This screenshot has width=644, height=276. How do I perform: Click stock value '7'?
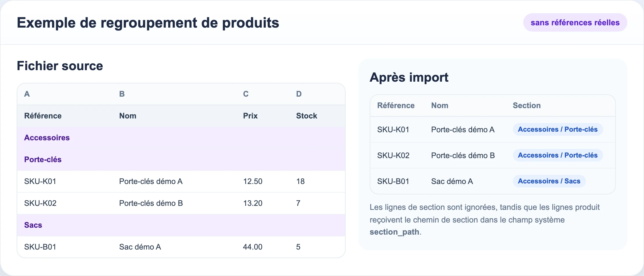pos(298,203)
